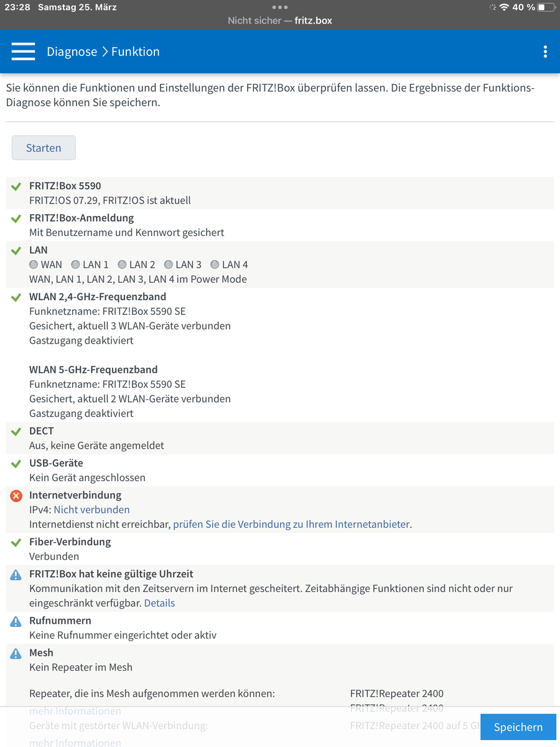Screen dimensions: 560x747
Task: Open 'mehr Informationen' under Mesh repeaters
Action: [x=75, y=711]
